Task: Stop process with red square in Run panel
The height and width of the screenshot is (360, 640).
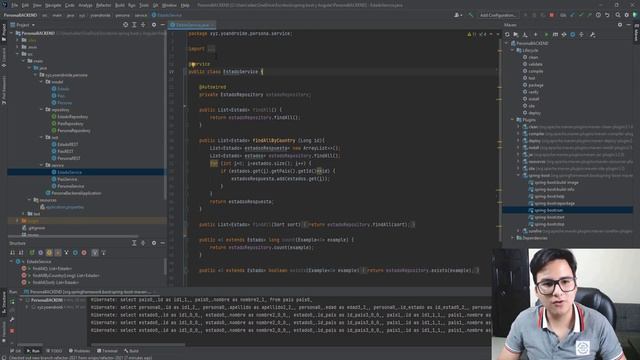Action: pos(12,331)
